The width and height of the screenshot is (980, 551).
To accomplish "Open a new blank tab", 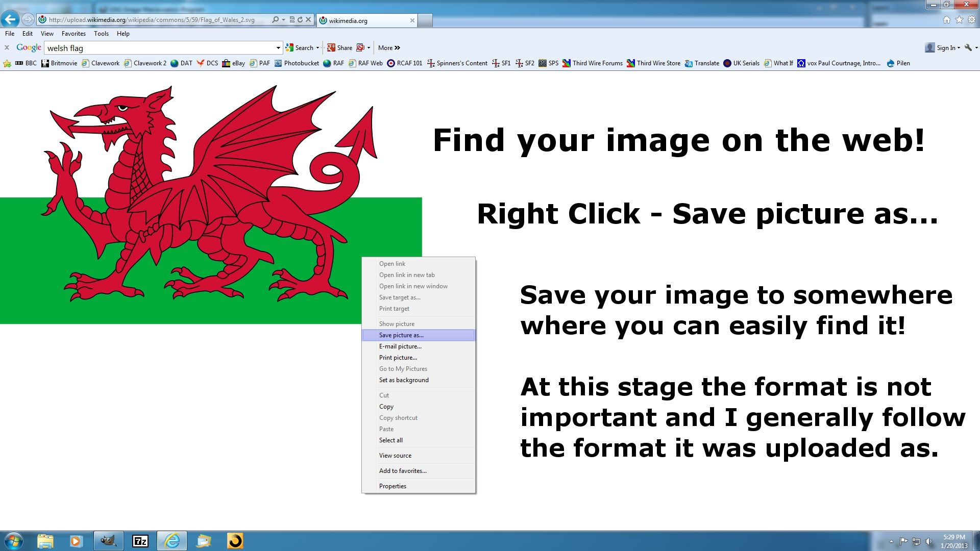I will (x=425, y=20).
